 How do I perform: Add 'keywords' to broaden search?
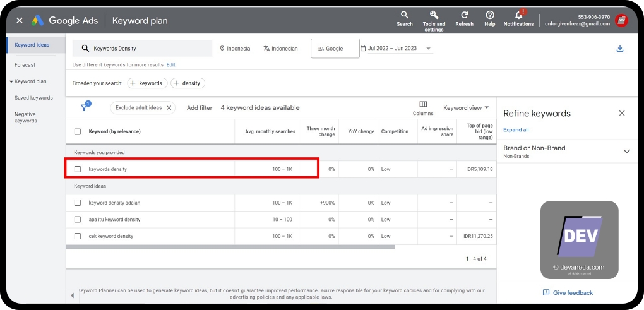tap(147, 83)
